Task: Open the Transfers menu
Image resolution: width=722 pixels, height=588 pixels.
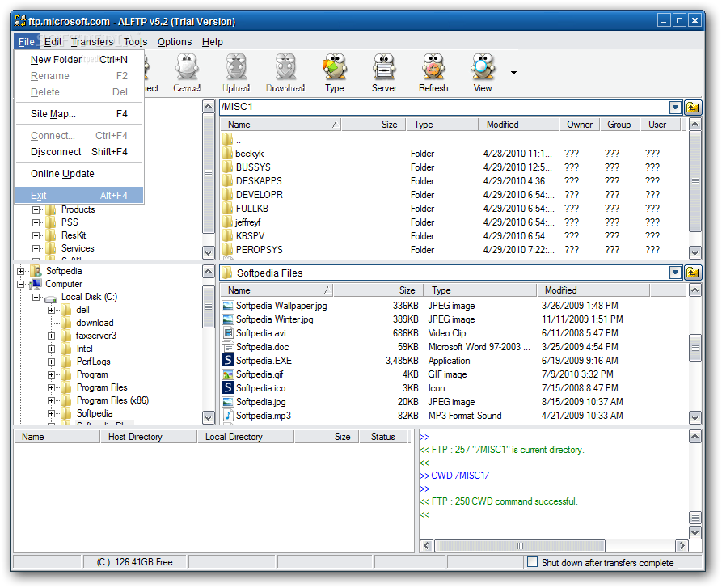Action: click(92, 41)
